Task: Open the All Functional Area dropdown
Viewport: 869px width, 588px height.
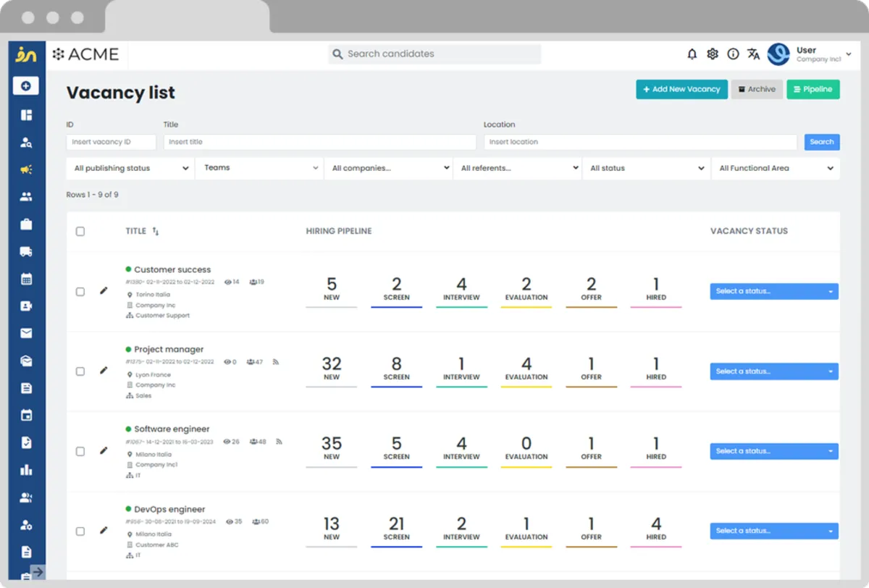Action: (775, 168)
